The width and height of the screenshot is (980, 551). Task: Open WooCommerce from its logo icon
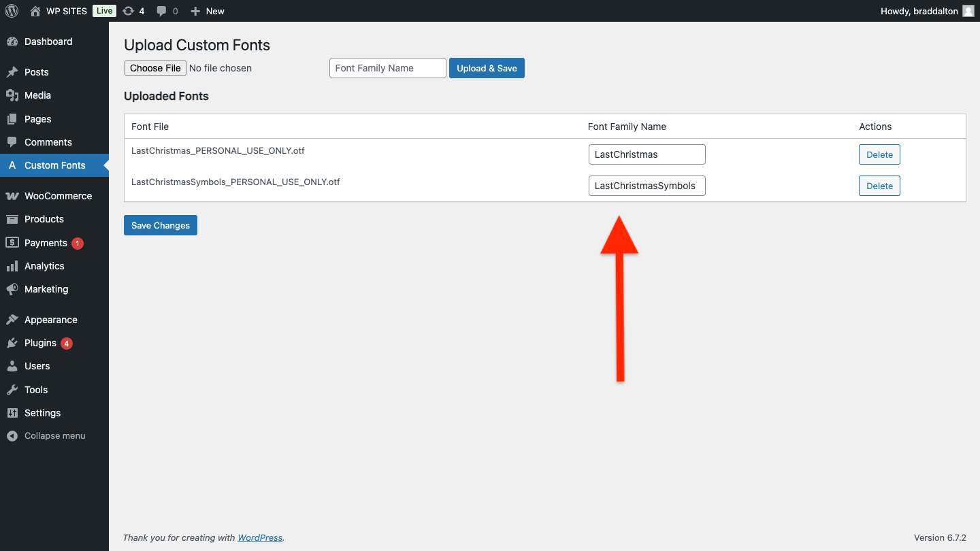(x=14, y=195)
